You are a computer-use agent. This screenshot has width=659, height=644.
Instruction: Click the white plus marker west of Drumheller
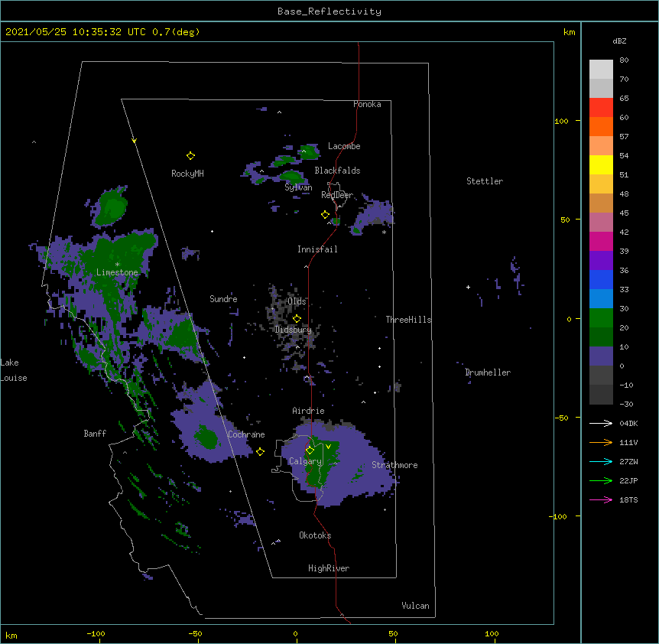pyautogui.click(x=468, y=287)
